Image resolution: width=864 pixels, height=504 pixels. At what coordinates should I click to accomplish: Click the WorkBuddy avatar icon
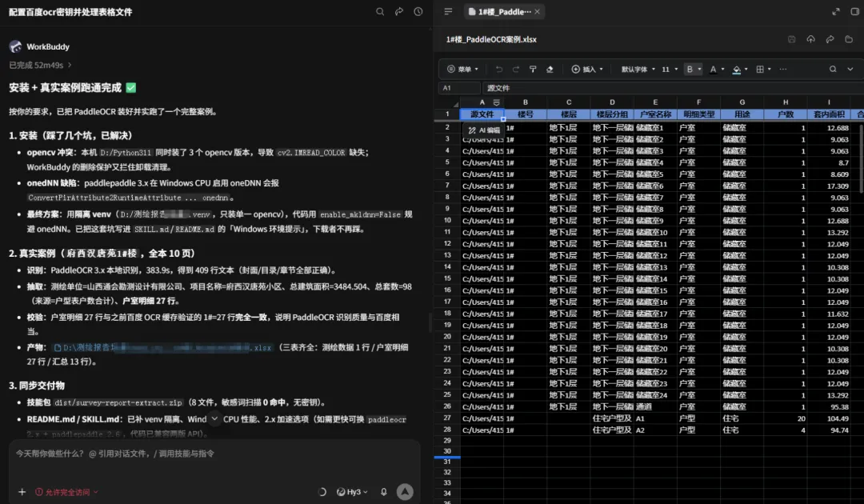click(x=15, y=46)
